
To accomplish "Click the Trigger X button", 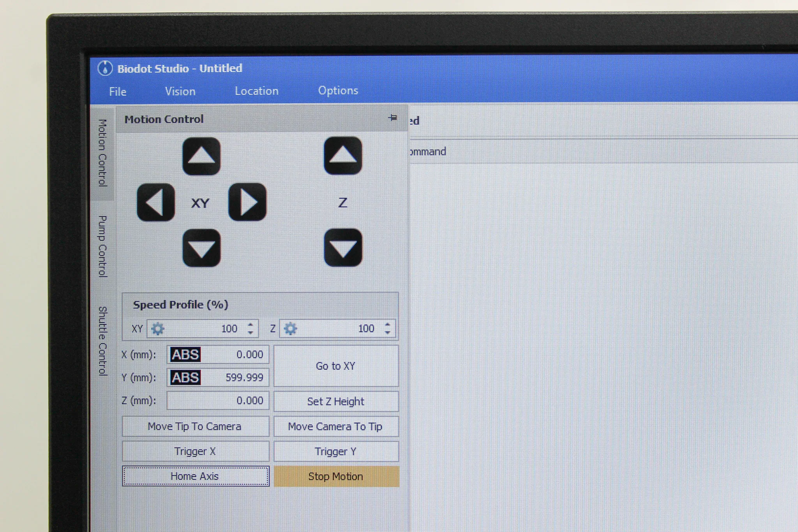I will [195, 451].
